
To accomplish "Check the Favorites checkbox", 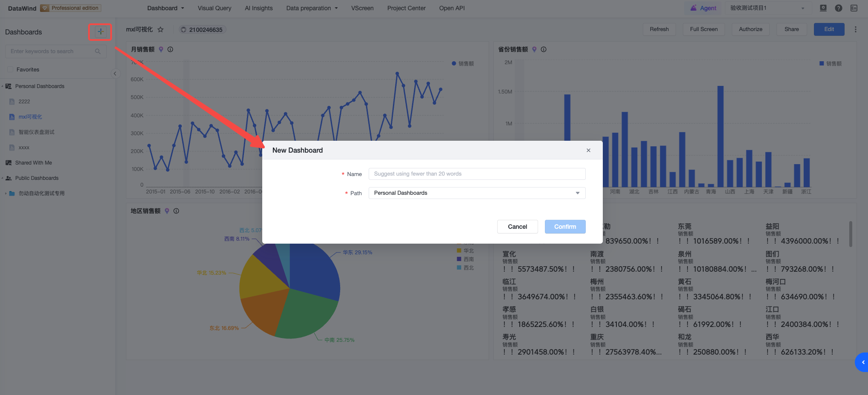I will [10, 69].
